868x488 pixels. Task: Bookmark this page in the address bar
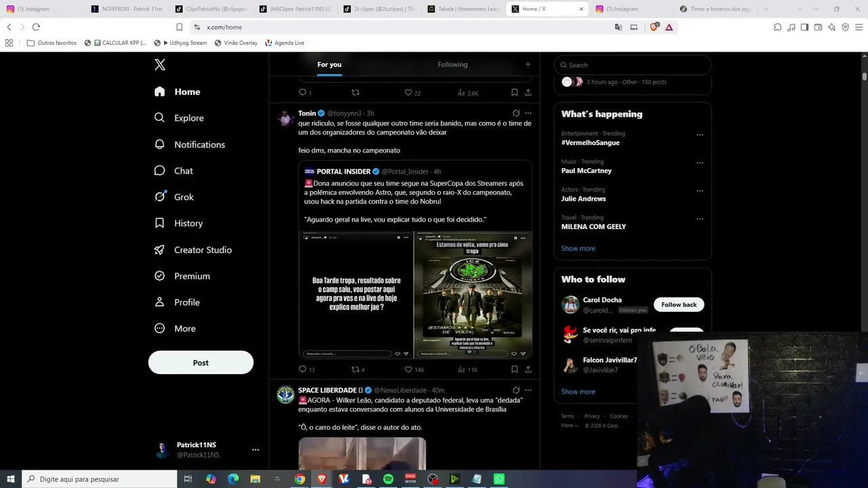point(179,27)
